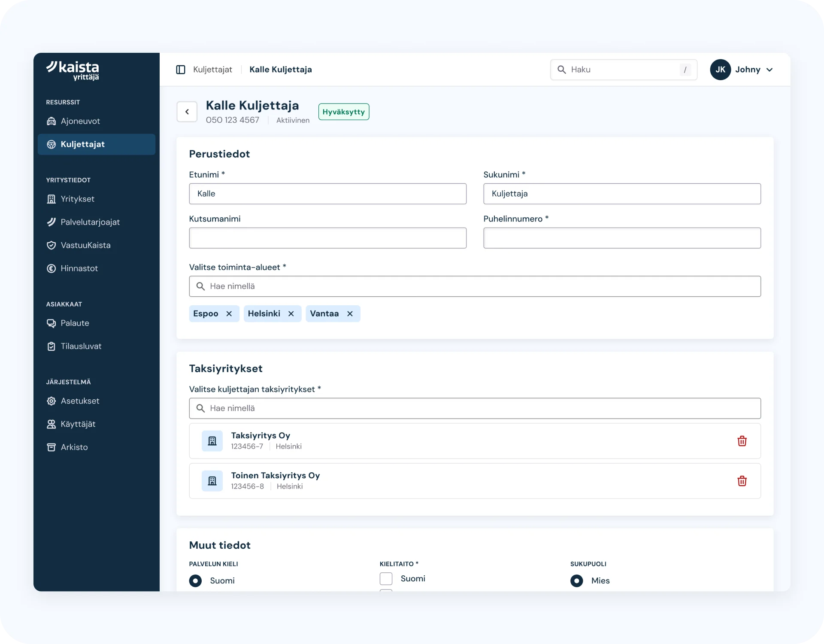Select Suomi as service language

coord(195,580)
